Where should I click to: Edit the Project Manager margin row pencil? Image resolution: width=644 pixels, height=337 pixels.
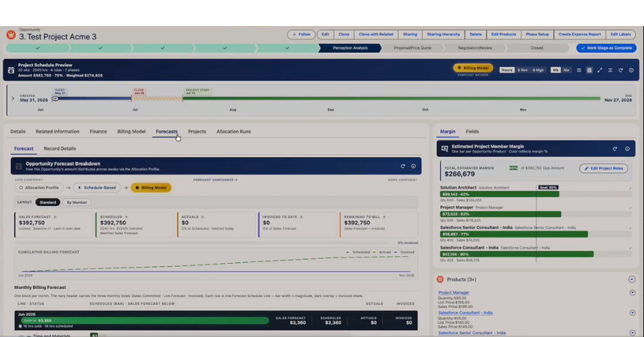630,208
